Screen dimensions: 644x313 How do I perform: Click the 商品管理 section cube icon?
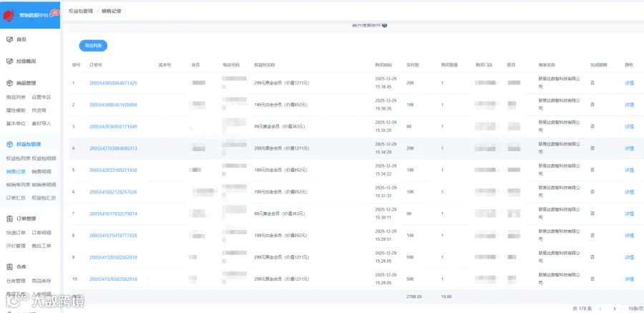coord(10,83)
